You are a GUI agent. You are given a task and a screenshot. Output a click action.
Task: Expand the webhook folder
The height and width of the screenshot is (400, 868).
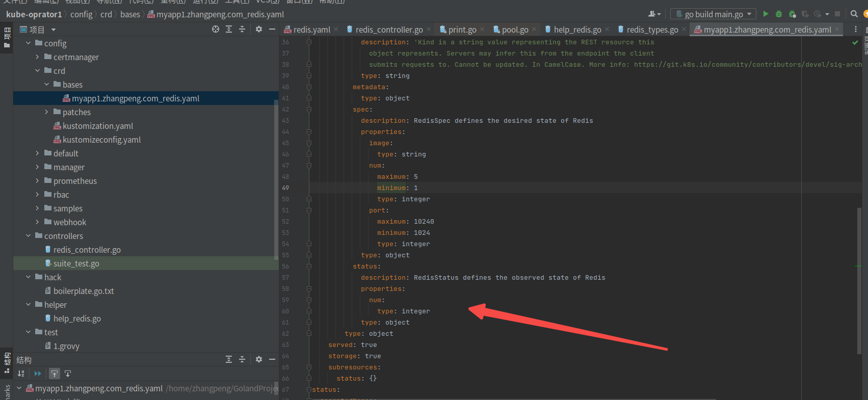click(x=38, y=222)
